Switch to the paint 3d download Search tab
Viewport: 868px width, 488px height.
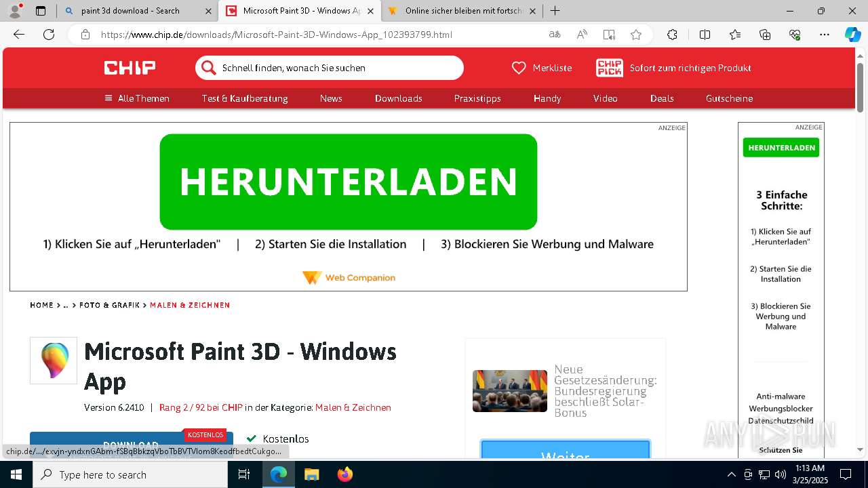(x=130, y=11)
